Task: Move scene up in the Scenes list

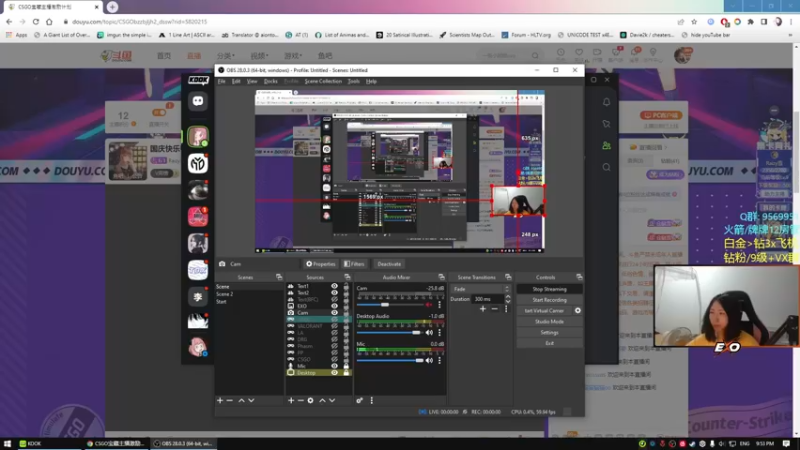Action: coord(241,401)
